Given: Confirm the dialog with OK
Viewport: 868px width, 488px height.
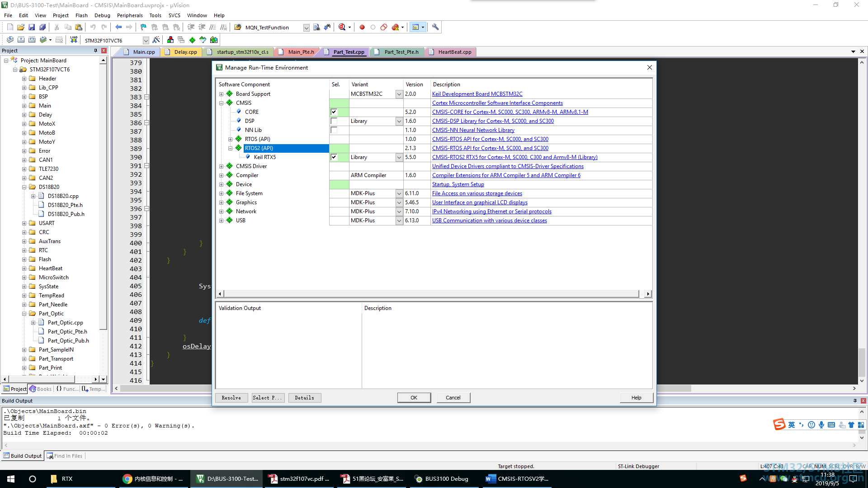Looking at the screenshot, I should point(414,398).
